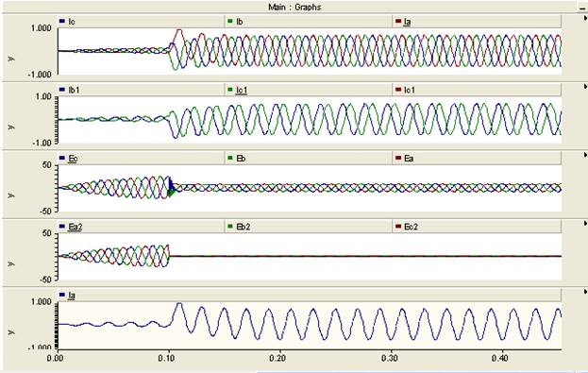Screen dimensions: 588x373
Task: Click the 0.10 time axis label
Action: coord(167,358)
